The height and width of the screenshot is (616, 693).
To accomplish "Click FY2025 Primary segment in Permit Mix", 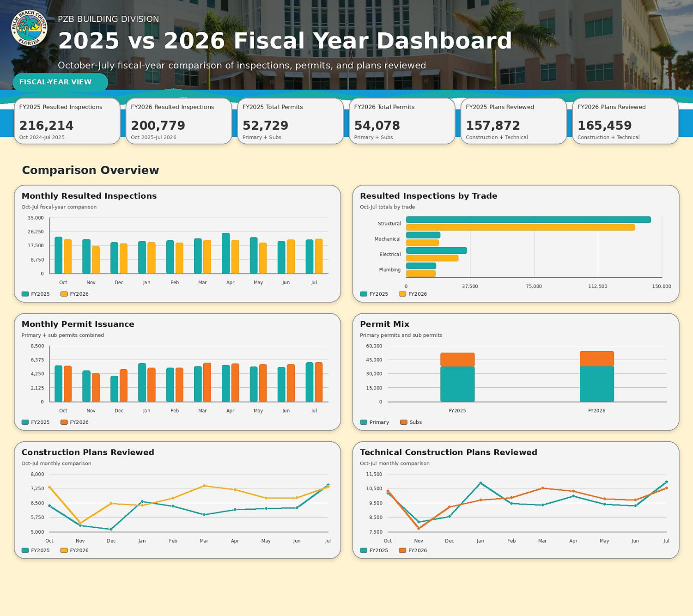I will [x=457, y=384].
